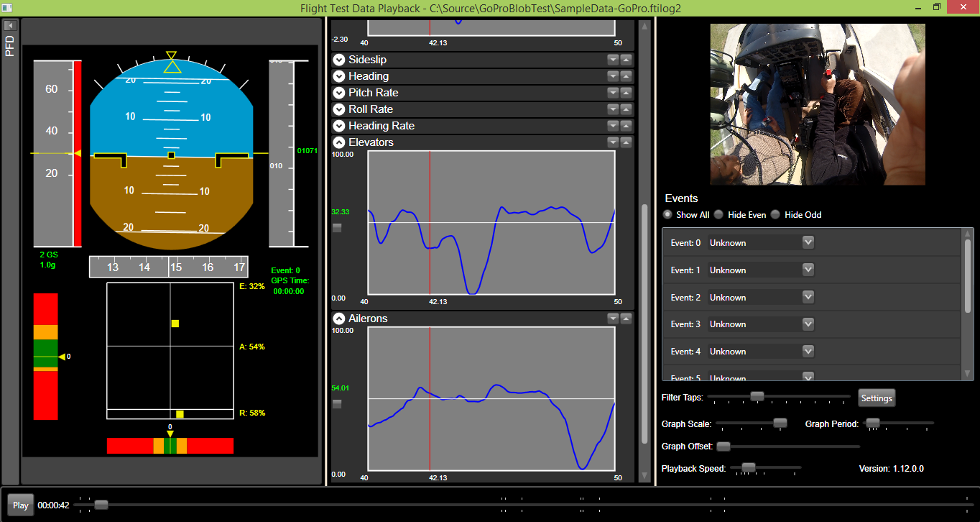Image resolution: width=980 pixels, height=522 pixels.
Task: Select the Hide Odd radio button
Action: tap(775, 214)
